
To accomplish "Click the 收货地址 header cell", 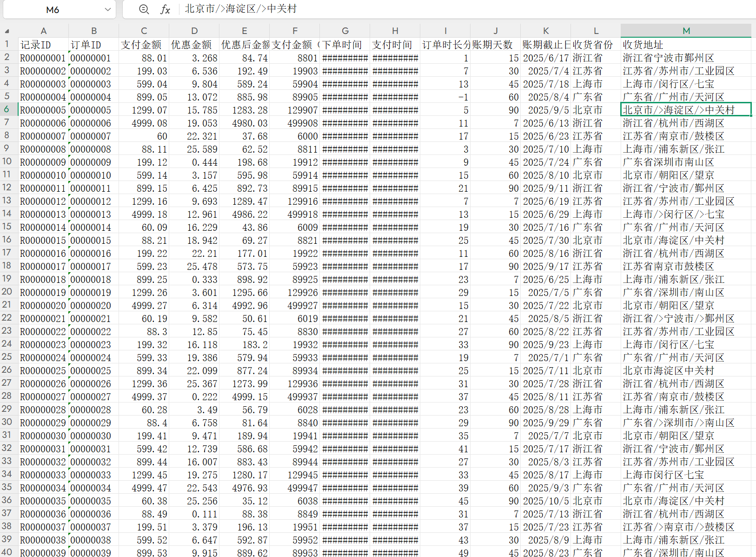I will point(686,45).
